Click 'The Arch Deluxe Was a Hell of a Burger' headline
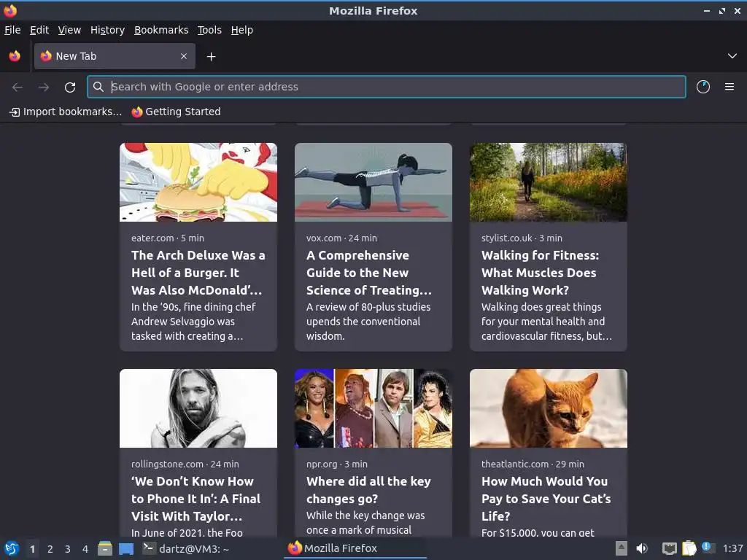This screenshot has width=747, height=560. (x=198, y=273)
